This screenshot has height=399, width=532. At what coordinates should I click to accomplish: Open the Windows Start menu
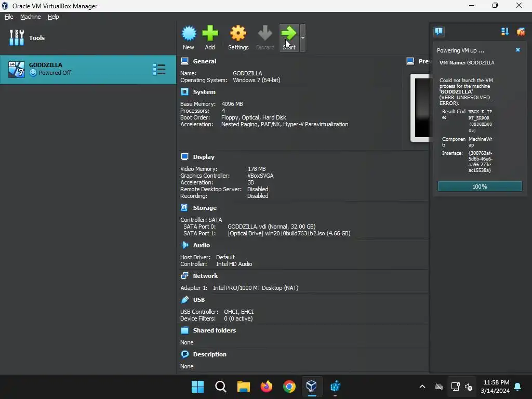(x=197, y=387)
